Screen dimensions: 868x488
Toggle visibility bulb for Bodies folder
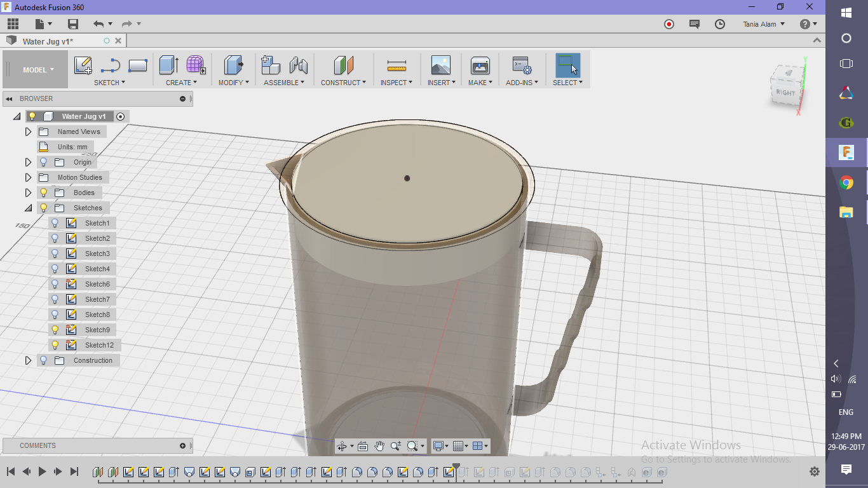(44, 193)
